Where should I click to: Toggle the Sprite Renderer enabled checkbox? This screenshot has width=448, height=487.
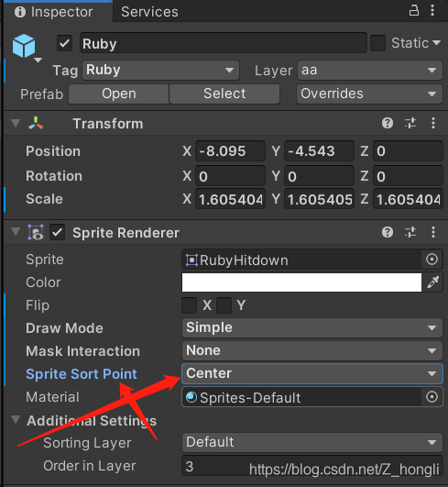(58, 233)
